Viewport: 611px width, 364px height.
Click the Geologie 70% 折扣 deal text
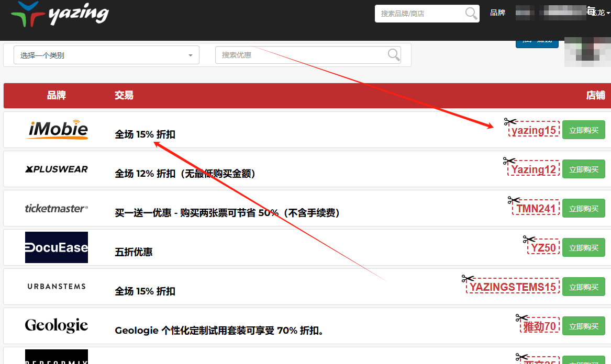point(219,331)
